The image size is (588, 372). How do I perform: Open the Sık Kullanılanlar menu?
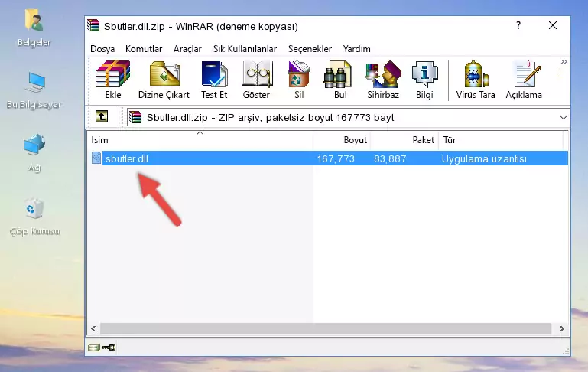[x=245, y=49]
